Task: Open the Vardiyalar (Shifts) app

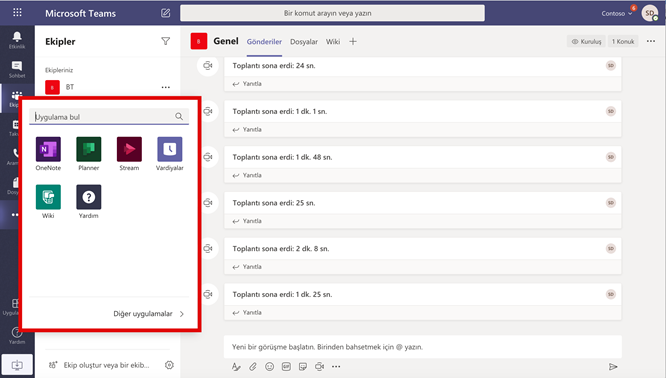Action: pyautogui.click(x=169, y=154)
